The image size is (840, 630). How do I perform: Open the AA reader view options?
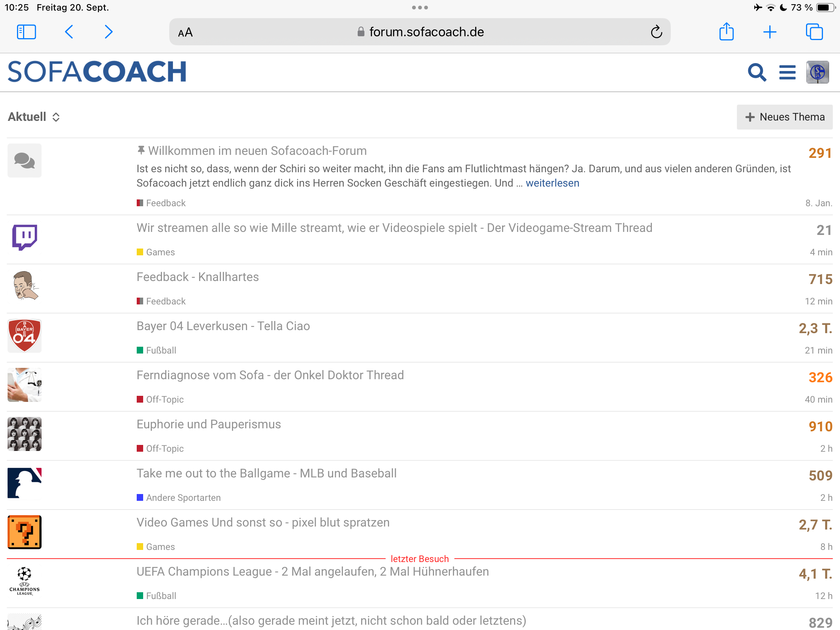pyautogui.click(x=185, y=32)
